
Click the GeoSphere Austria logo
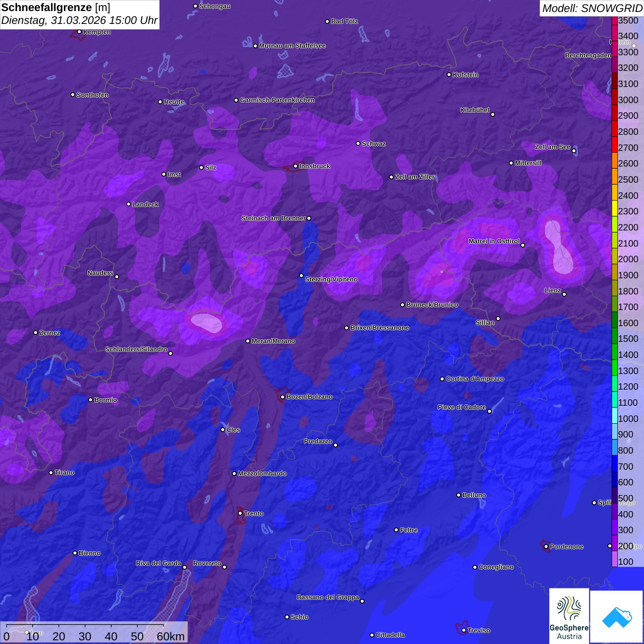tap(569, 615)
